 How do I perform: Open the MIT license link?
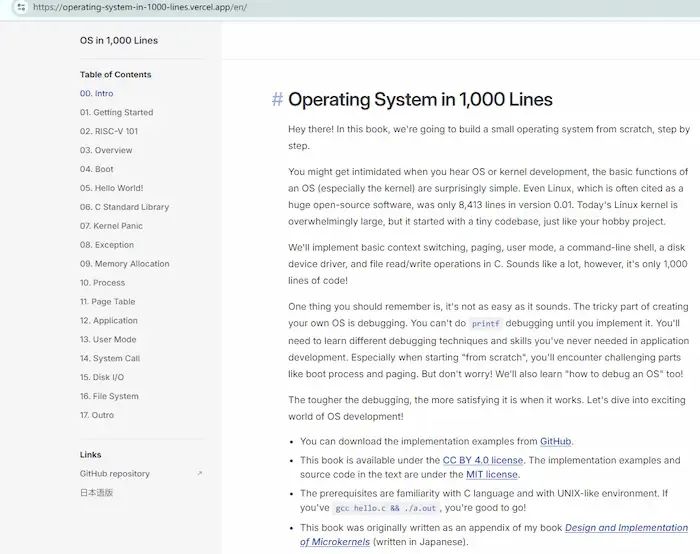click(x=492, y=474)
